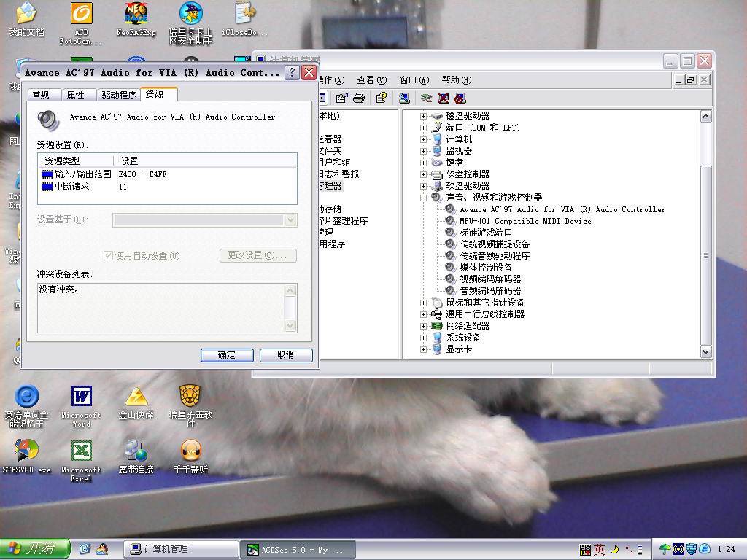Image resolution: width=747 pixels, height=560 pixels.
Task: Launch 千千静听 desktop icon
Action: pyautogui.click(x=190, y=456)
